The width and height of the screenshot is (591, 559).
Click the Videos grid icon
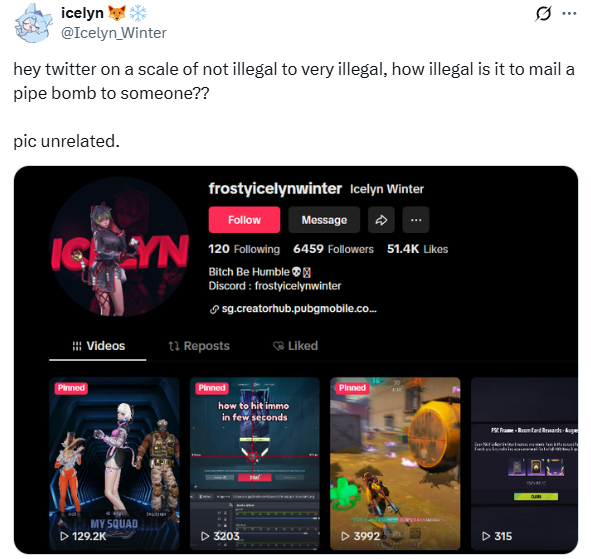pos(77,346)
